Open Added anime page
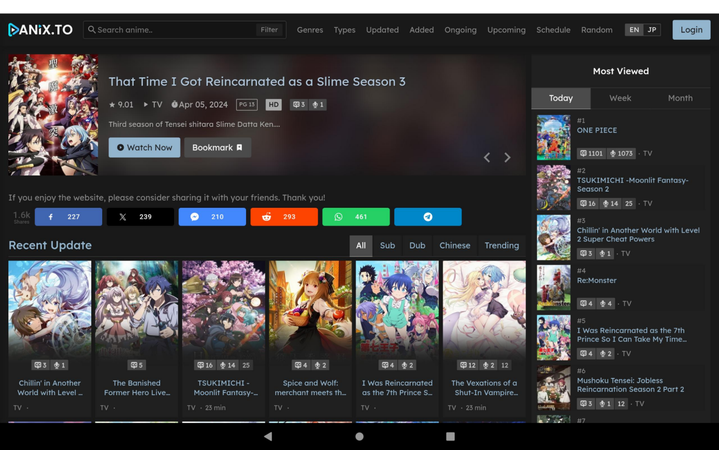 click(421, 30)
